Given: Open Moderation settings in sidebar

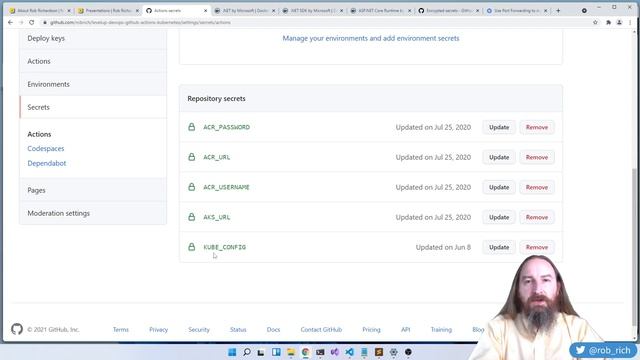Looking at the screenshot, I should 93,213.
